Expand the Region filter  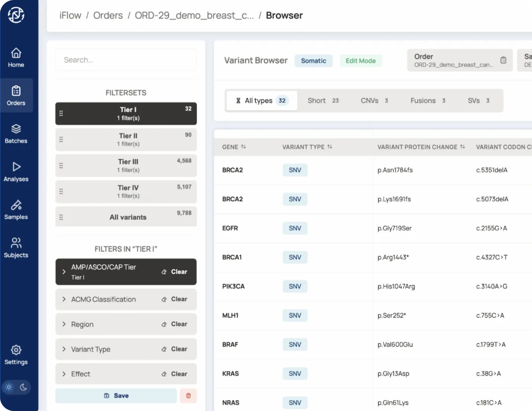pyautogui.click(x=64, y=324)
